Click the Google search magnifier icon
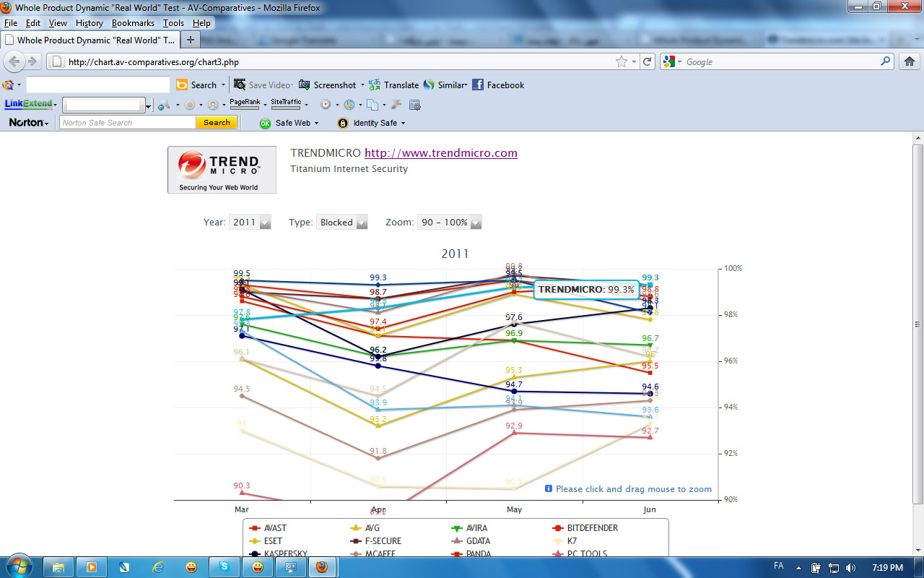This screenshot has width=924, height=578. [x=886, y=62]
